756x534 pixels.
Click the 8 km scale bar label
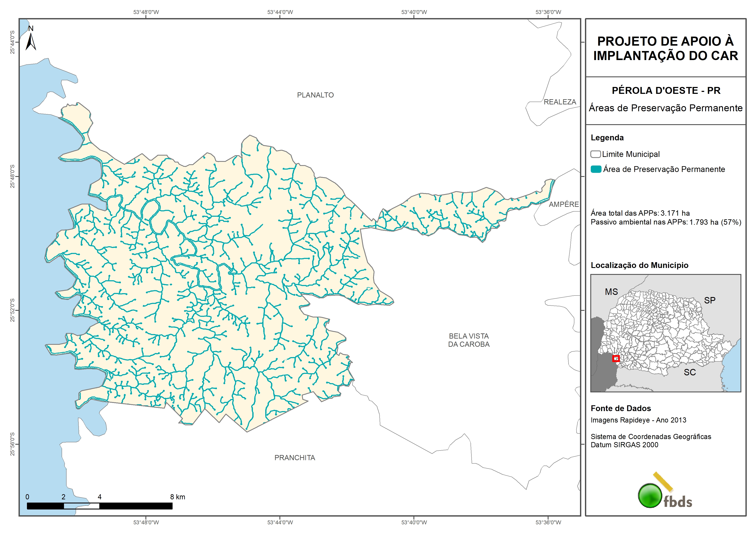(x=178, y=497)
